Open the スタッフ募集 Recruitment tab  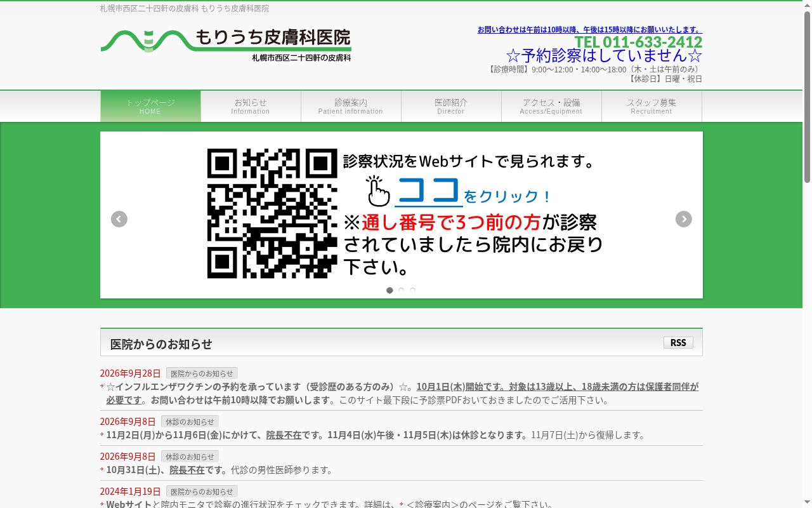(x=652, y=106)
